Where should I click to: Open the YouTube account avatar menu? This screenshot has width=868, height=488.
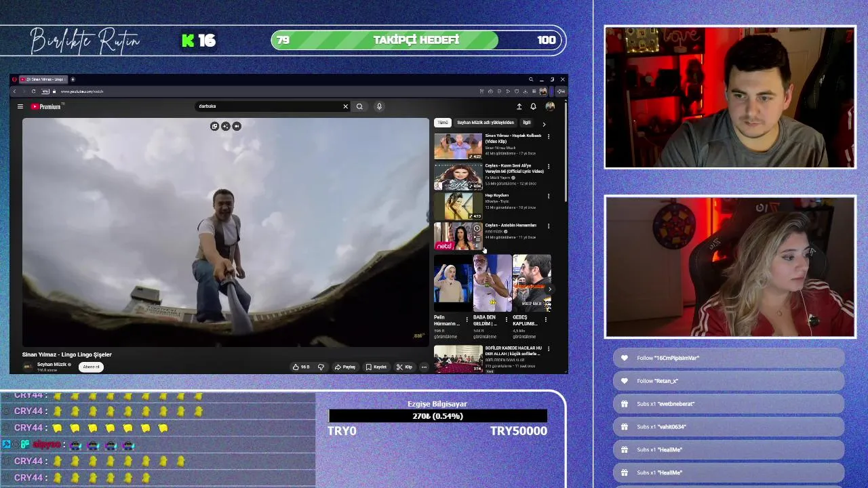tap(550, 106)
